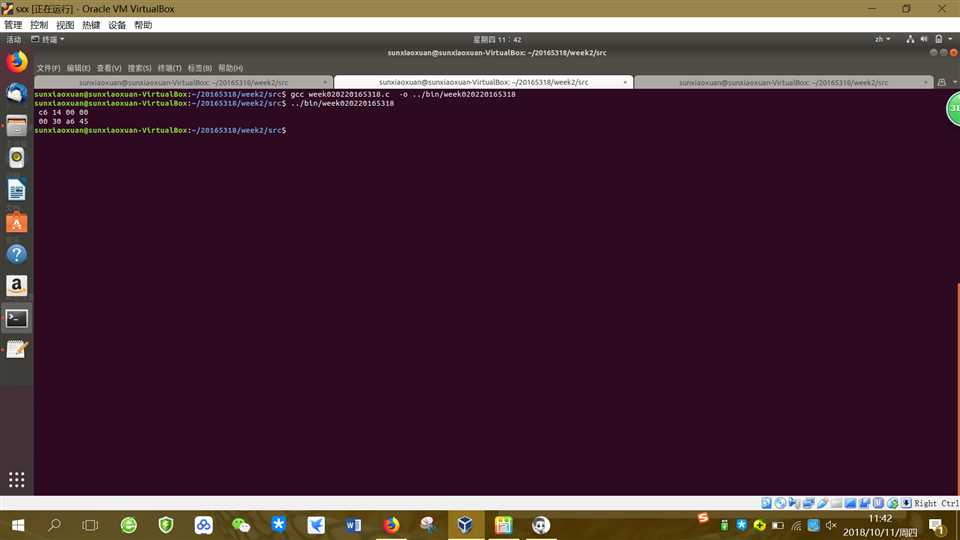Open Microsoft Word from the taskbar
Image resolution: width=960 pixels, height=540 pixels.
(x=353, y=525)
